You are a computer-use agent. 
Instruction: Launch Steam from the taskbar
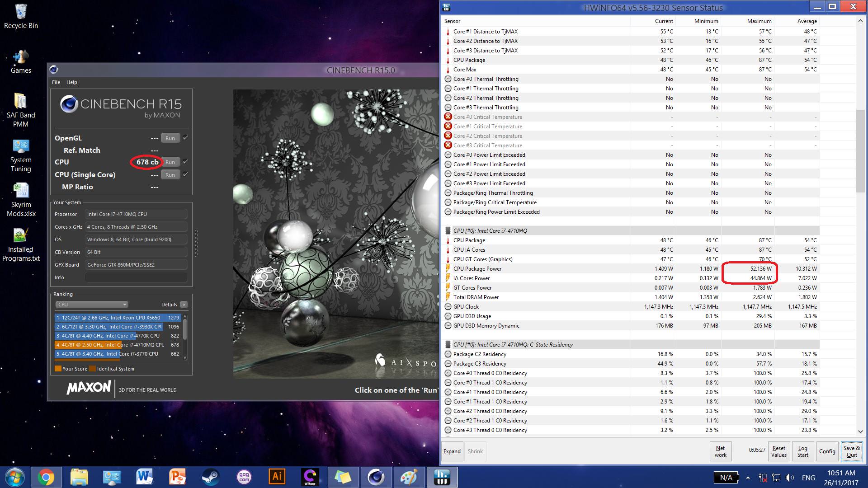(210, 477)
